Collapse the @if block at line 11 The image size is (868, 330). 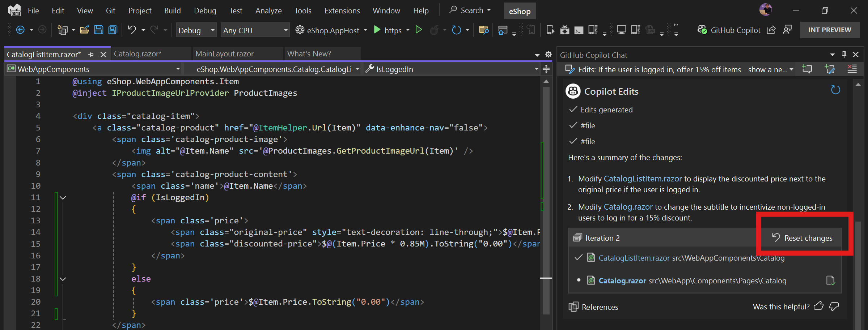[x=63, y=198]
